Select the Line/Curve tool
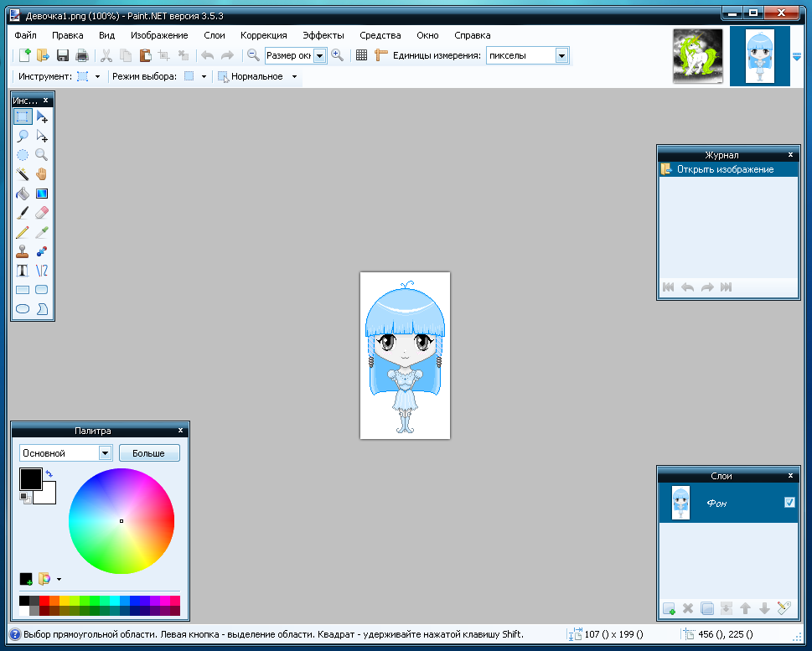The height and width of the screenshot is (651, 812). [42, 271]
